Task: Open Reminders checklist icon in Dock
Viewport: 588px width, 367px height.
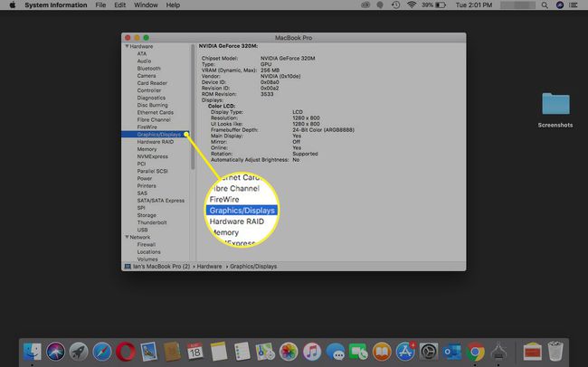Action: coord(242,352)
